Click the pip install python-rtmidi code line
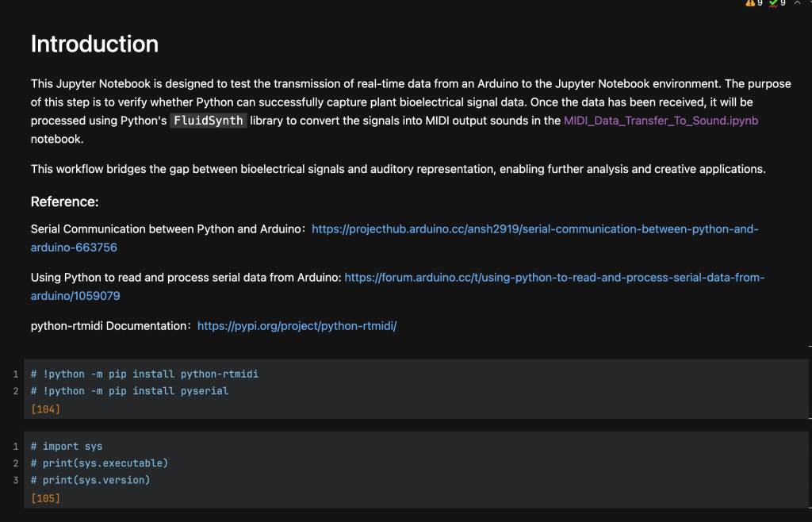 click(x=144, y=374)
